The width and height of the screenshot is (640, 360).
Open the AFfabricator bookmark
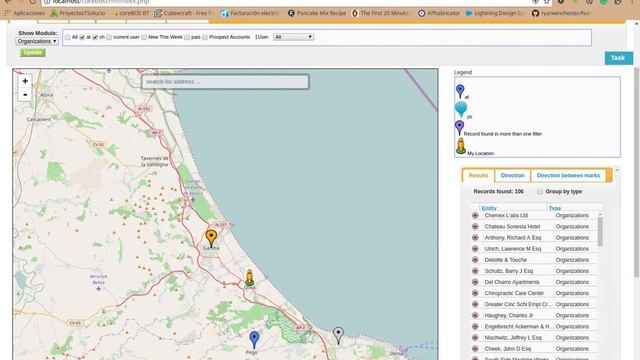[439, 13]
